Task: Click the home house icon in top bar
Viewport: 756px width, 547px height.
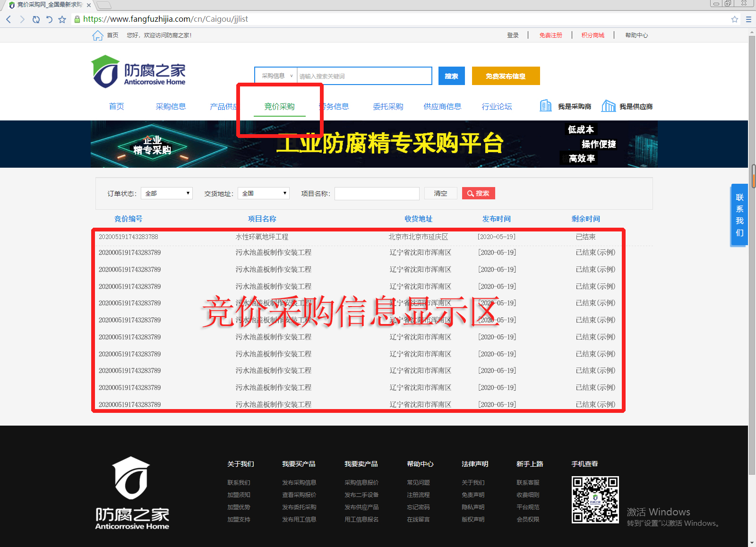Action: [x=97, y=35]
